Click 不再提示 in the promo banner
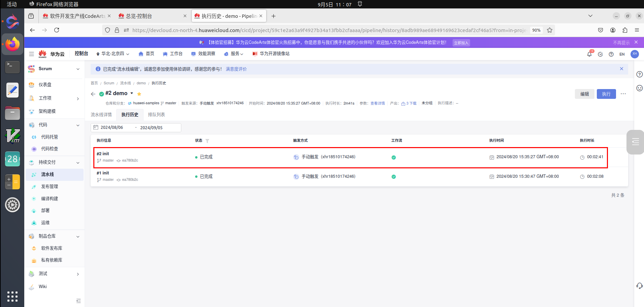Screen dimensions: 644x307 (621, 43)
